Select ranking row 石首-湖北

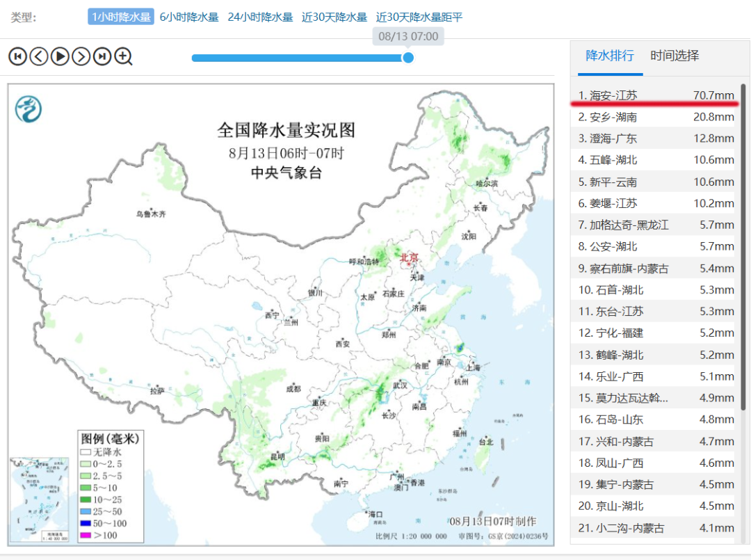(653, 290)
